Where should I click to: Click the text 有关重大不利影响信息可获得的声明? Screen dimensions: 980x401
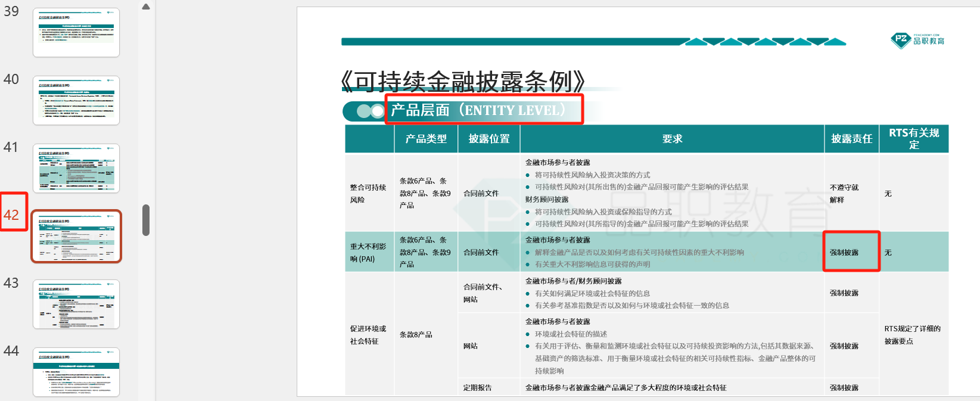[x=593, y=265]
